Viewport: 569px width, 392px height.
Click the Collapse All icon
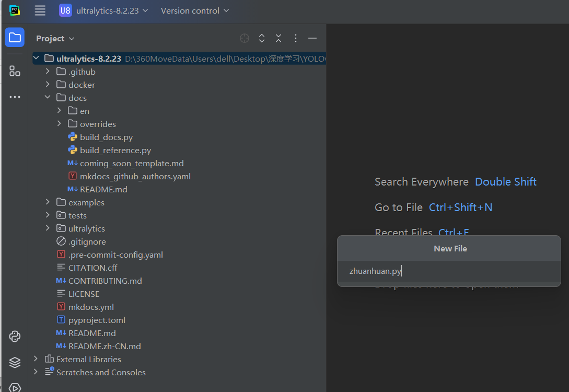pos(278,38)
